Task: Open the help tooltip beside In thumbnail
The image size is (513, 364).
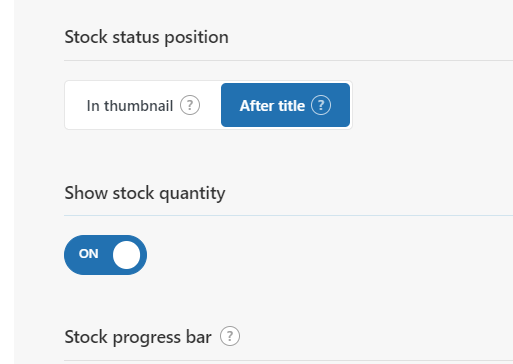Action: pyautogui.click(x=190, y=105)
